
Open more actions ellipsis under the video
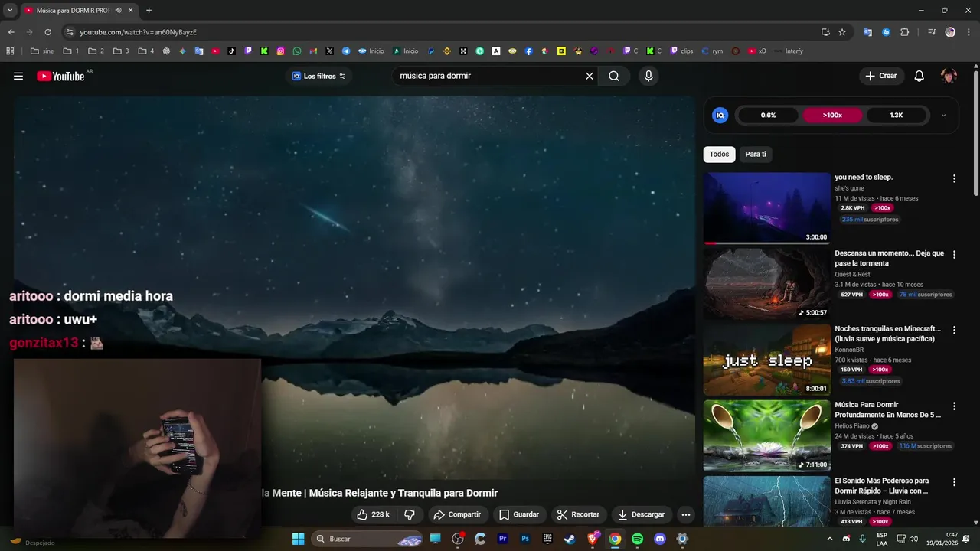[686, 514]
